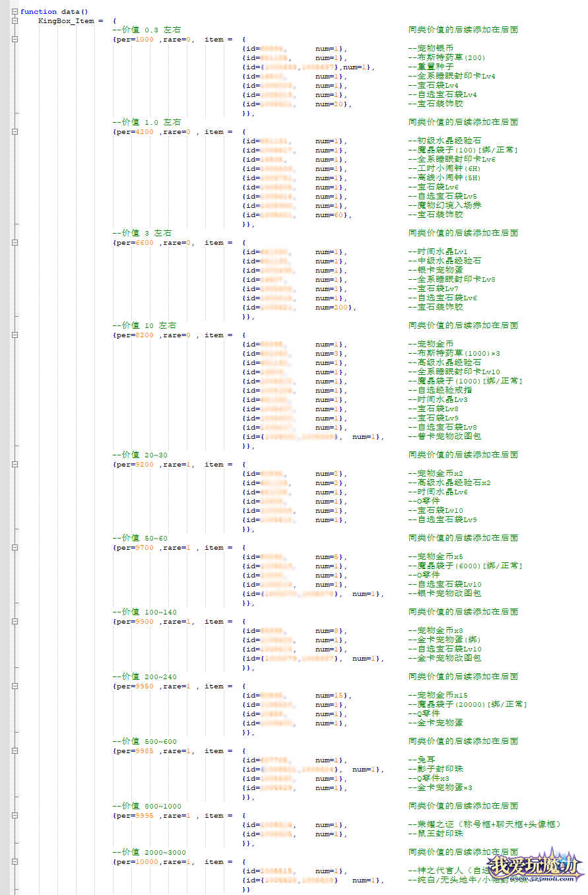Screen dimensions: 588x895
Task: Click the comment '--时间水晶Lv6'
Action: click(438, 492)
